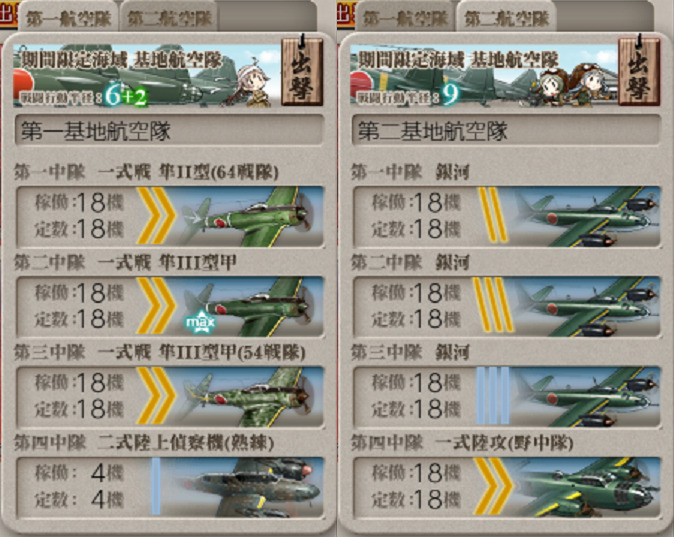Select the left panel's 第二航空隊 tab
The height and width of the screenshot is (537, 674).
(x=170, y=18)
